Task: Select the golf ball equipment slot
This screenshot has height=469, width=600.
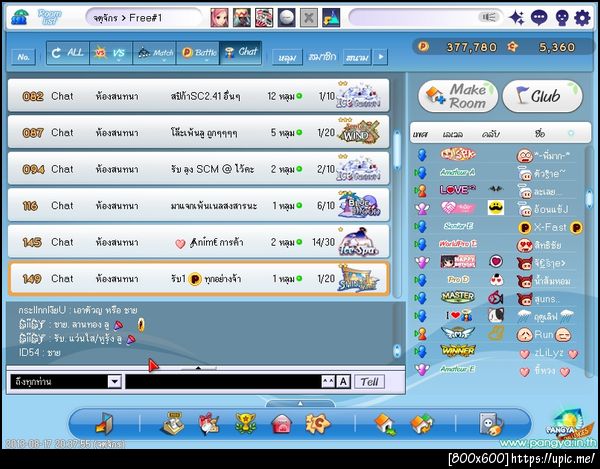Action: [287, 18]
